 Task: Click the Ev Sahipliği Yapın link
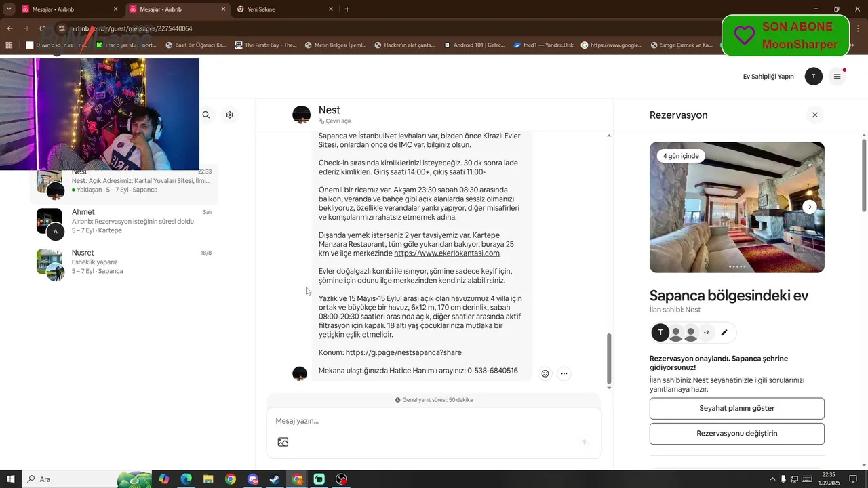pos(768,77)
